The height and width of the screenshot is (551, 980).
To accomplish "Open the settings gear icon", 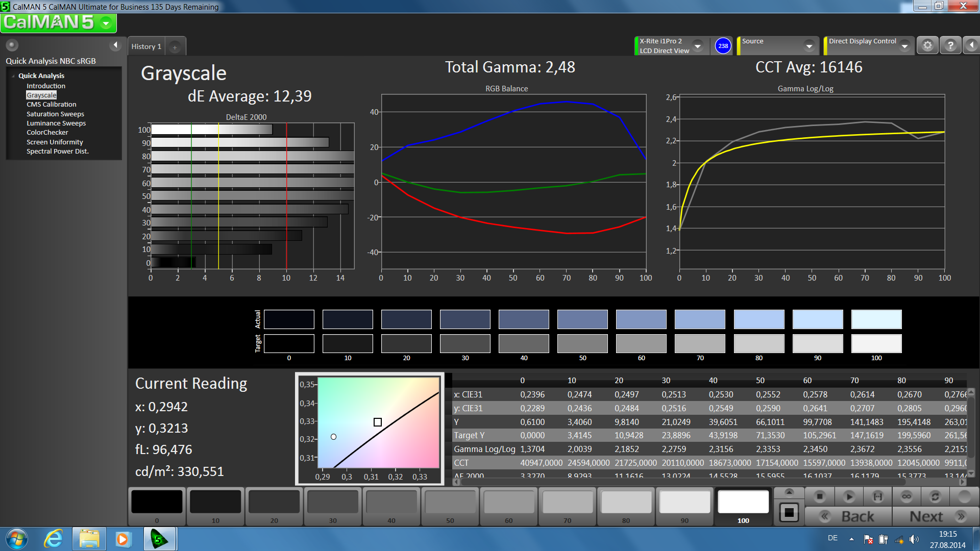I will click(x=927, y=45).
